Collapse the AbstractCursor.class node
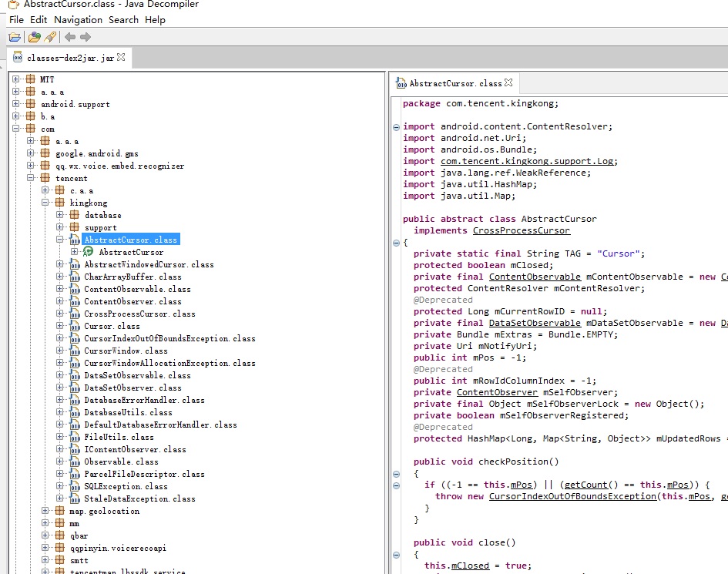The width and height of the screenshot is (728, 574). (60, 239)
